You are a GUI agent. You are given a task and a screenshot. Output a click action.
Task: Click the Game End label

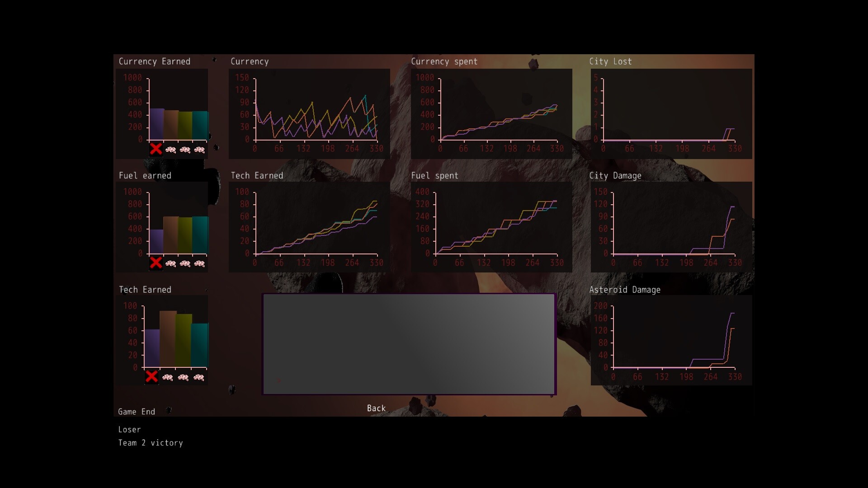137,412
